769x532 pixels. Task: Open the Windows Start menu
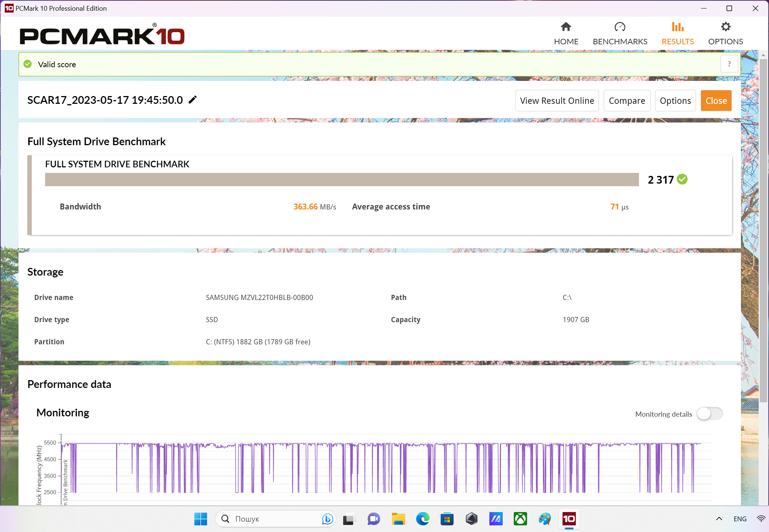tap(201, 519)
